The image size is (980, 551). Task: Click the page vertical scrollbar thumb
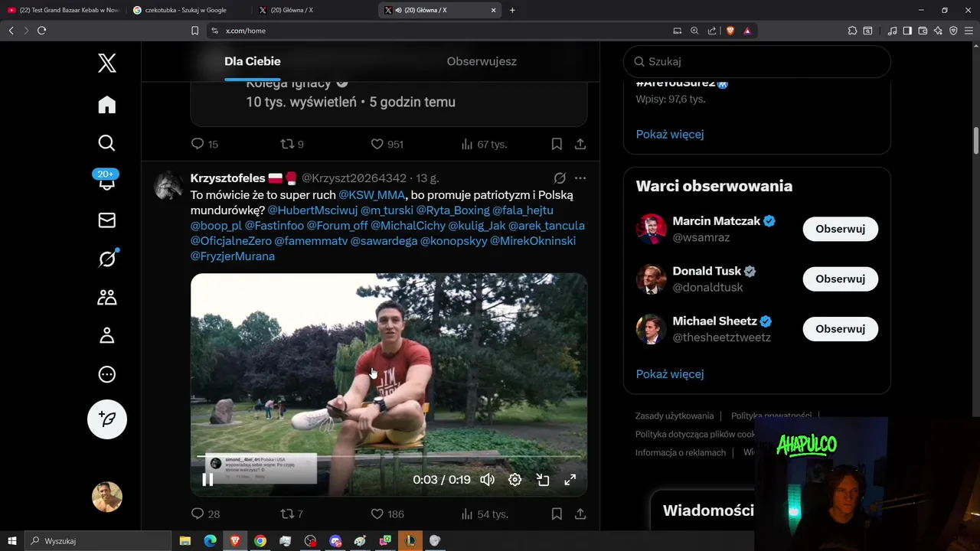coord(976,139)
